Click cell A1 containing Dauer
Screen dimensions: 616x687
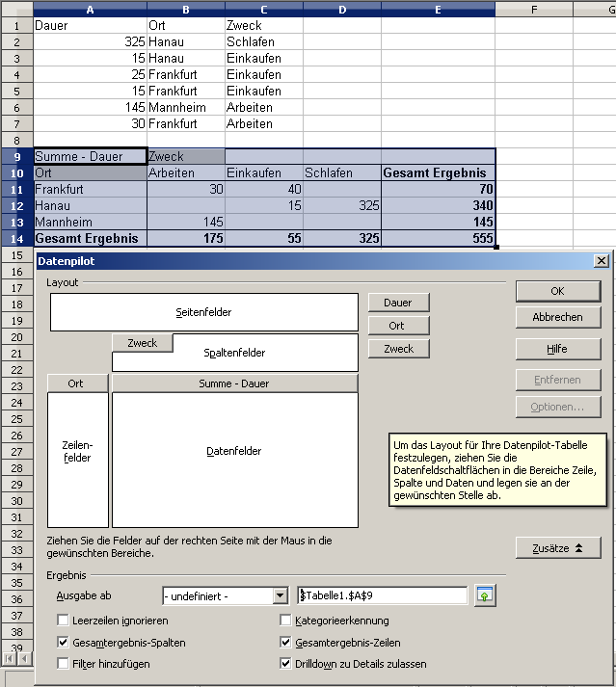coord(90,26)
